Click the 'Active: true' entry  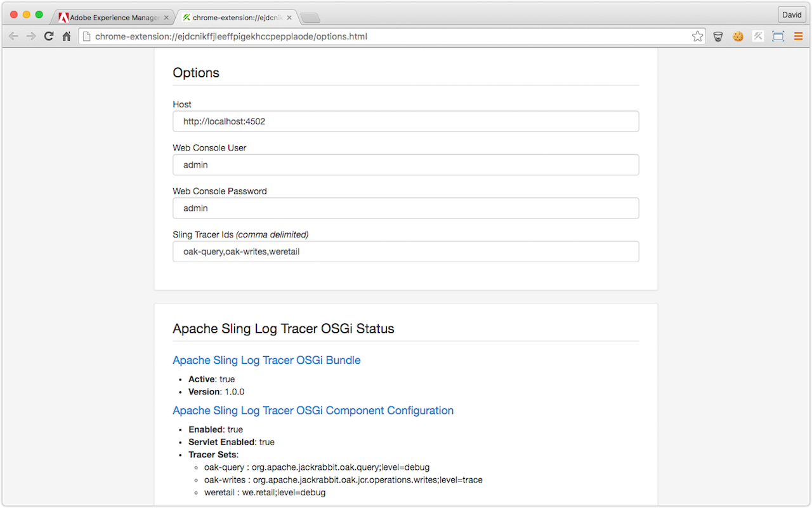tap(212, 379)
